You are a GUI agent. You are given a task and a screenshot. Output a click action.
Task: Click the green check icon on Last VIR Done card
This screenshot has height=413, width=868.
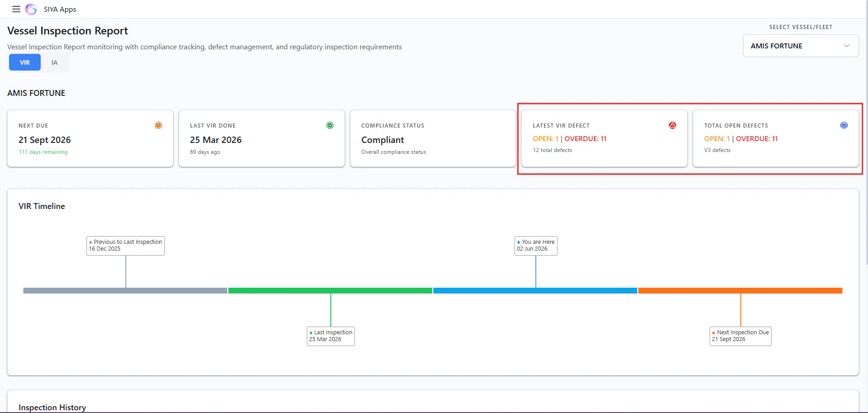(x=330, y=125)
